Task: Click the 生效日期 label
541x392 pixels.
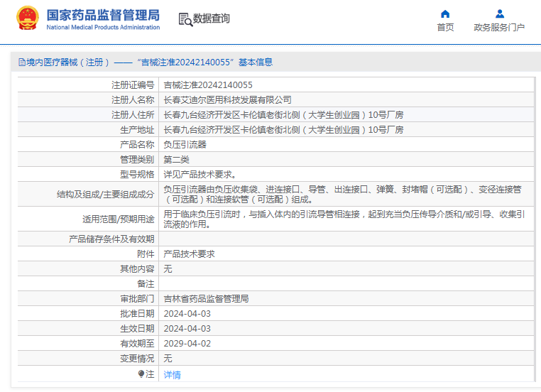Action: 137,329
